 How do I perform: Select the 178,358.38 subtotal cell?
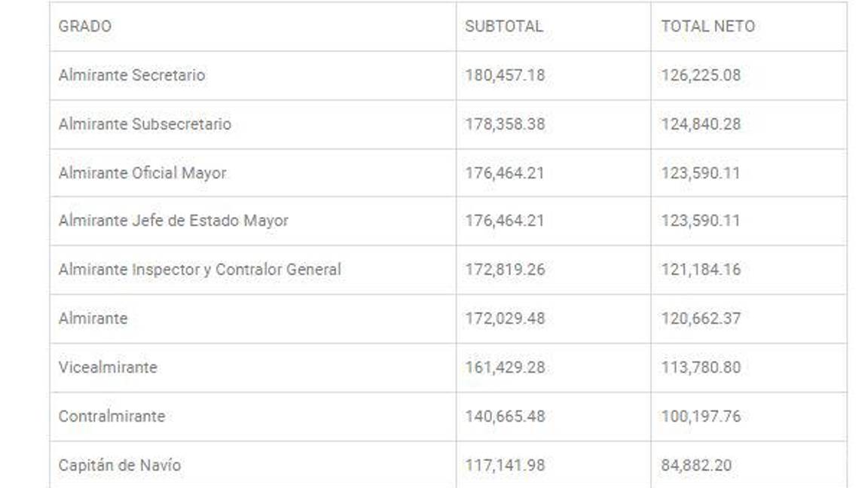click(x=505, y=124)
